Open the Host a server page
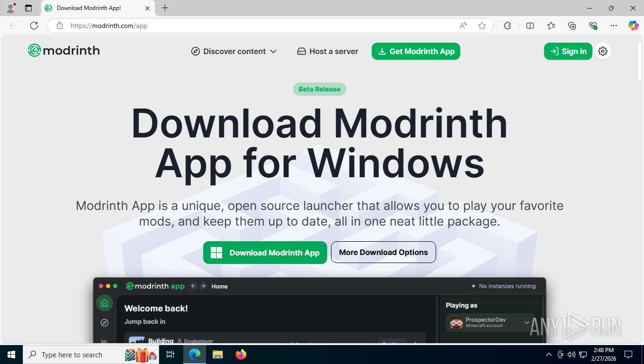This screenshot has width=644, height=364. [327, 51]
